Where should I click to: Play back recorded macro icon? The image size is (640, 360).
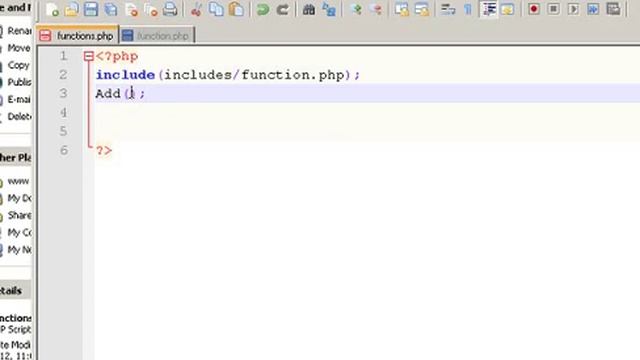click(573, 9)
